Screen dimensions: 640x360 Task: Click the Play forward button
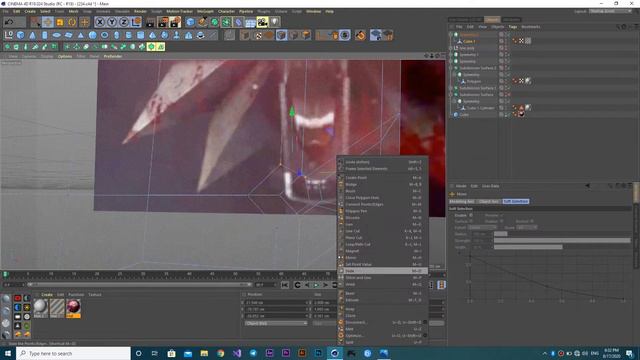coord(316,285)
